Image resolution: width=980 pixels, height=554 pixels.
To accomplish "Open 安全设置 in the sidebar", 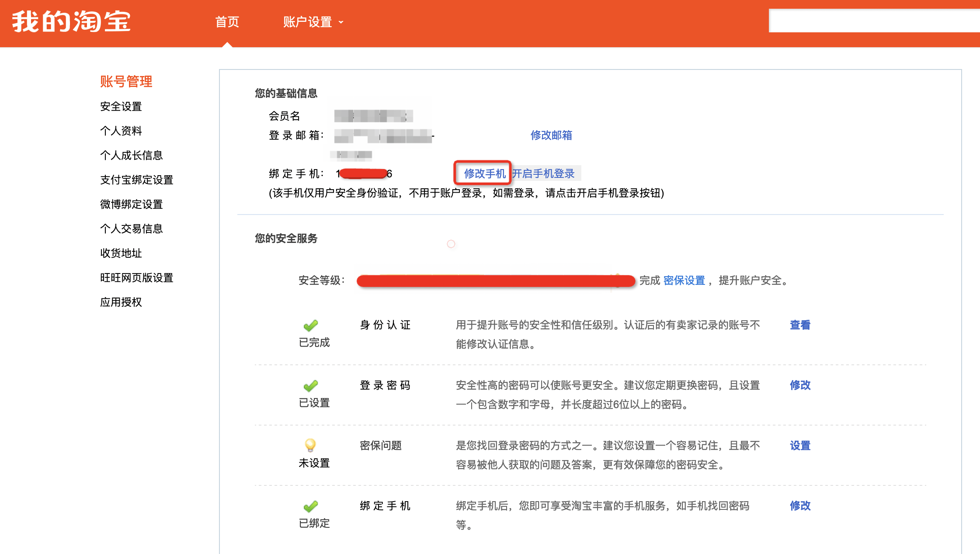I will pos(121,106).
